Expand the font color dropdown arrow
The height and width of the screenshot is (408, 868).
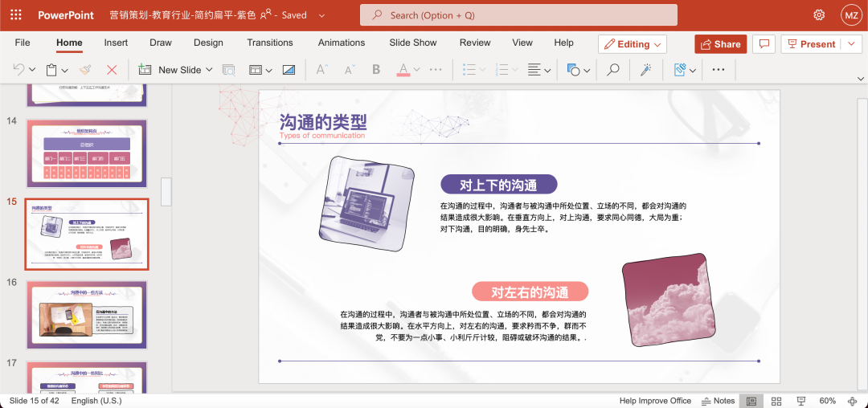click(x=417, y=70)
